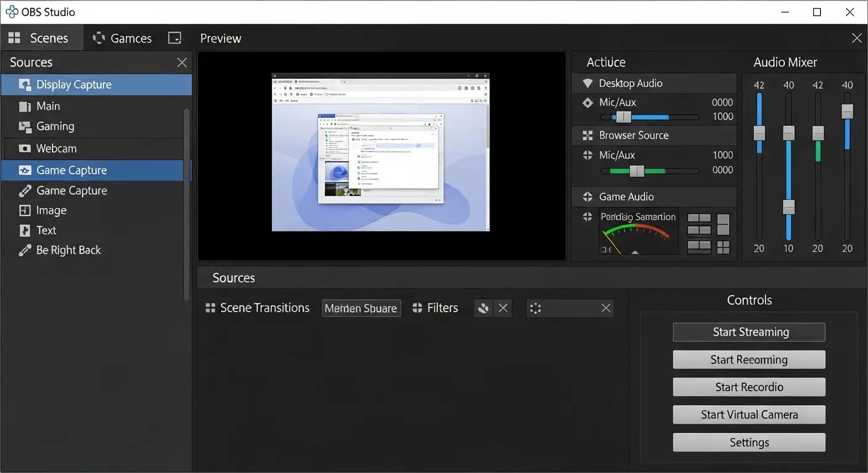Select the Display Capture source

[x=96, y=85]
